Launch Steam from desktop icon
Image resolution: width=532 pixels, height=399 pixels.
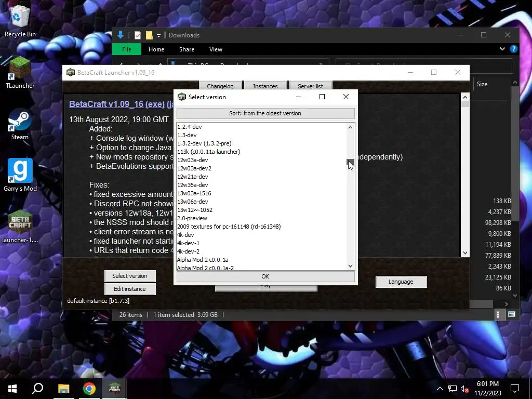click(x=20, y=125)
